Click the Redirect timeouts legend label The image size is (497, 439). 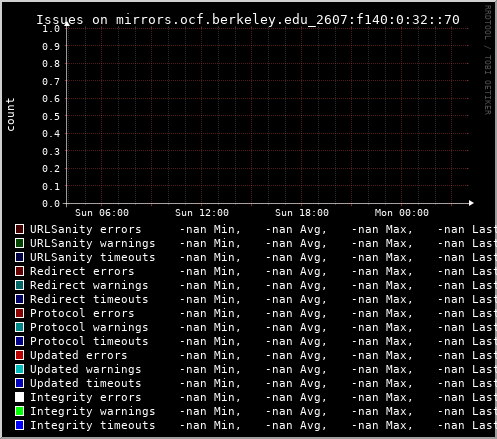(89, 299)
